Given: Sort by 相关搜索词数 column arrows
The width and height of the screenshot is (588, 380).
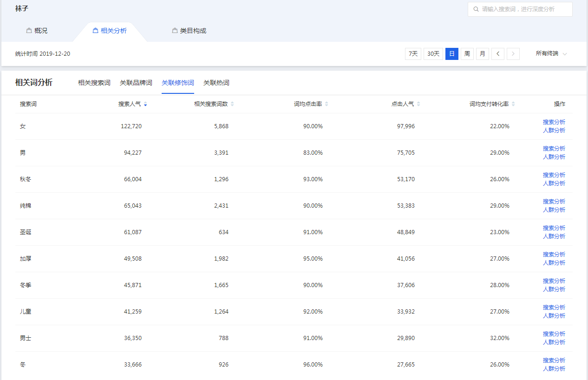Looking at the screenshot, I should 232,105.
